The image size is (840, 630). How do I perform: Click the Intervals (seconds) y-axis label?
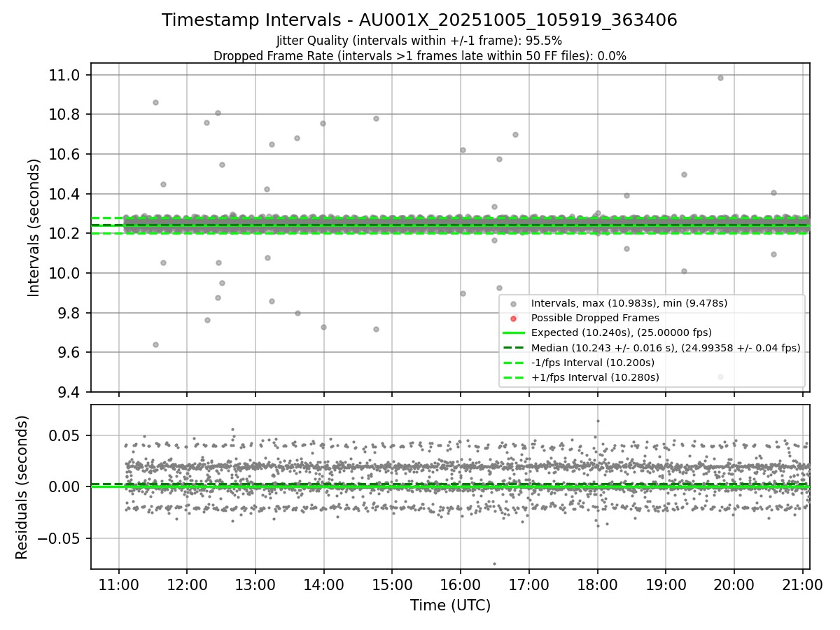click(34, 227)
